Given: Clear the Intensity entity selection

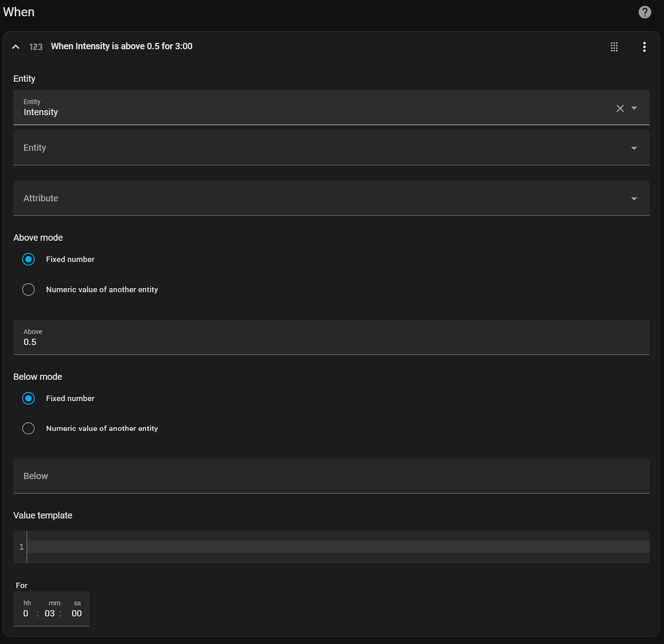Looking at the screenshot, I should [620, 108].
